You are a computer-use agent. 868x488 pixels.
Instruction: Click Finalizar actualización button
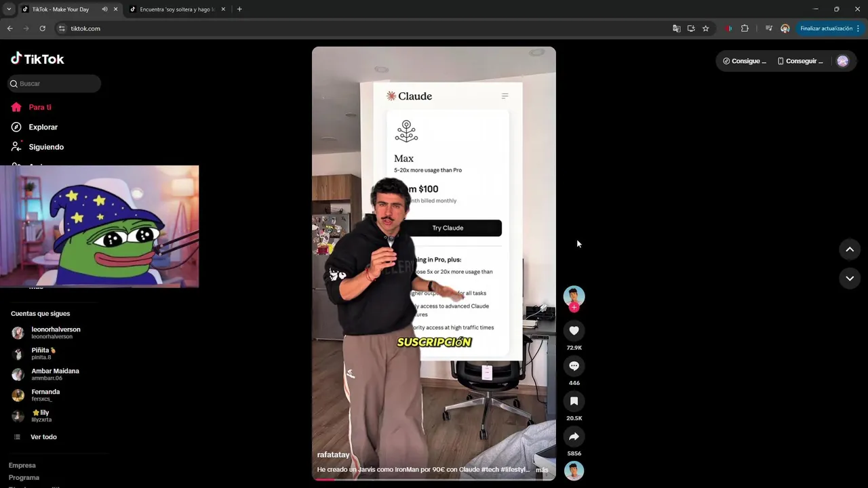826,28
